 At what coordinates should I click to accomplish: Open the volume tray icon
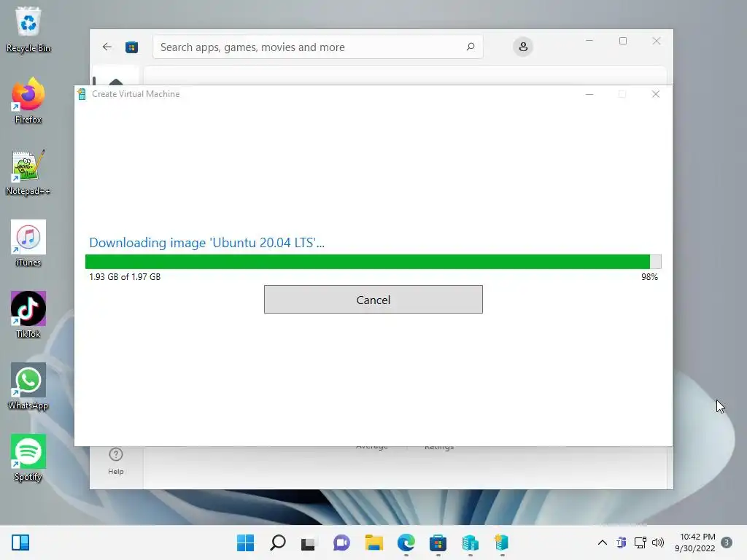click(658, 542)
